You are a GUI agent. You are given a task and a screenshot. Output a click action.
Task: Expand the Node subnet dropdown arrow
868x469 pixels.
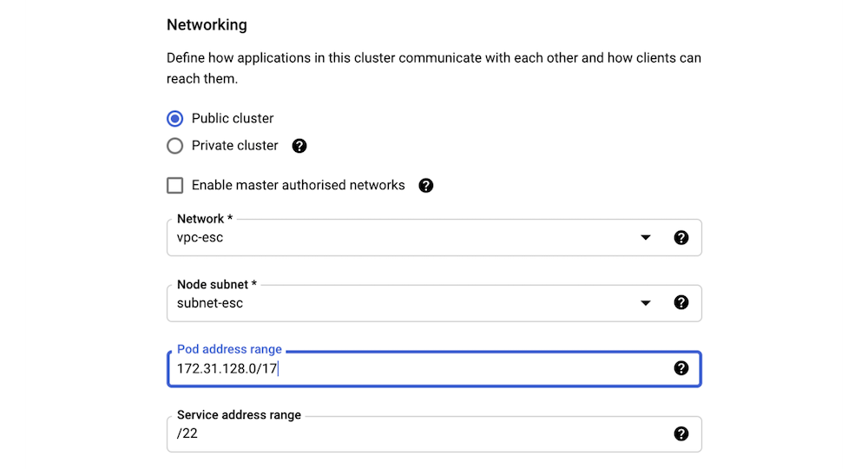coord(646,302)
